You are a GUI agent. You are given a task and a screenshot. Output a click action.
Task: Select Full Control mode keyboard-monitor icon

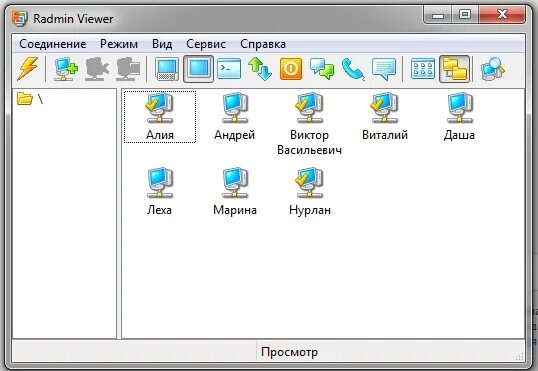click(x=167, y=69)
